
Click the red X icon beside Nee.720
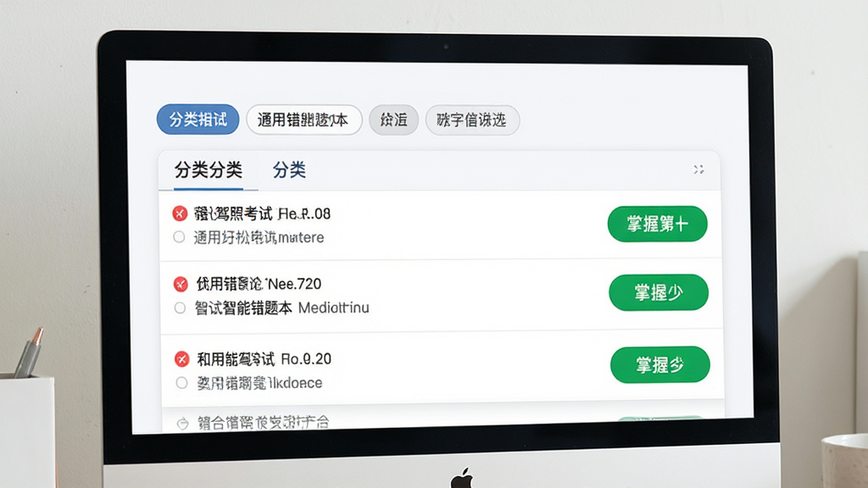181,285
